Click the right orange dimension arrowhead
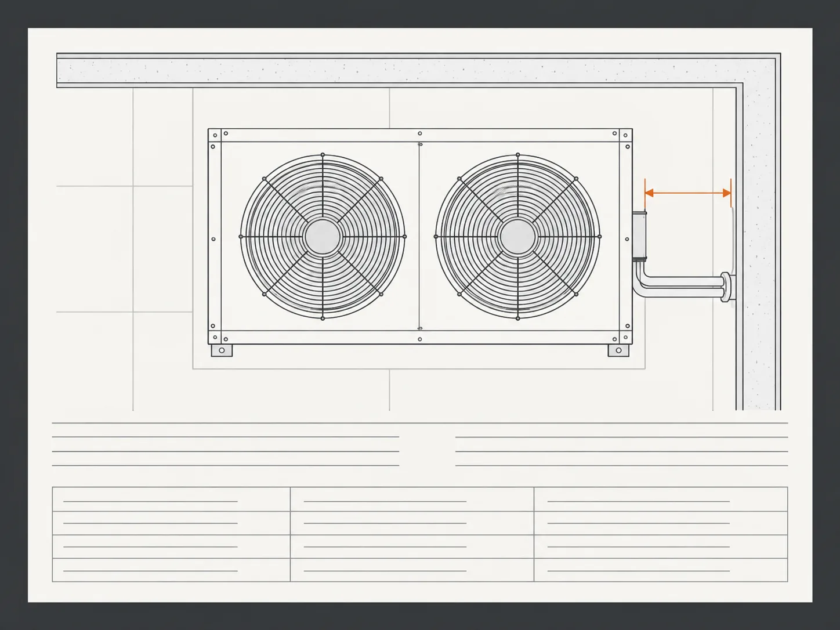Screen dimensions: 840x630 [727, 193]
